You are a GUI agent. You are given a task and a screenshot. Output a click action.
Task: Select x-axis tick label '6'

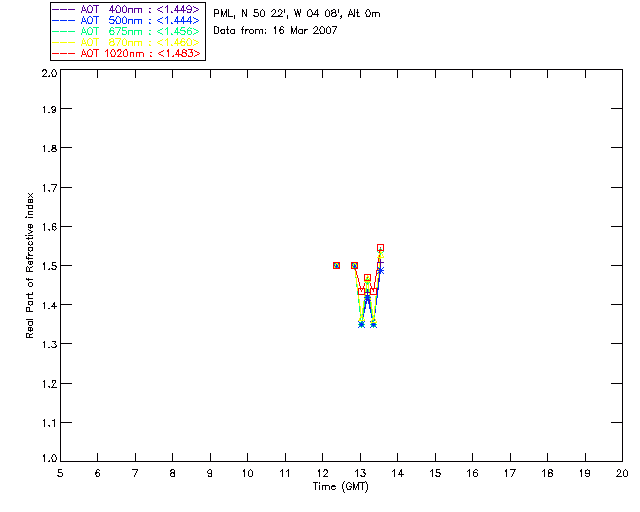pos(98,473)
